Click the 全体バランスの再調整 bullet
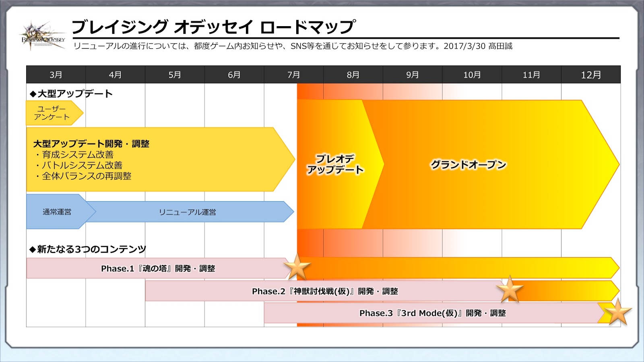644x362 pixels. tap(83, 176)
